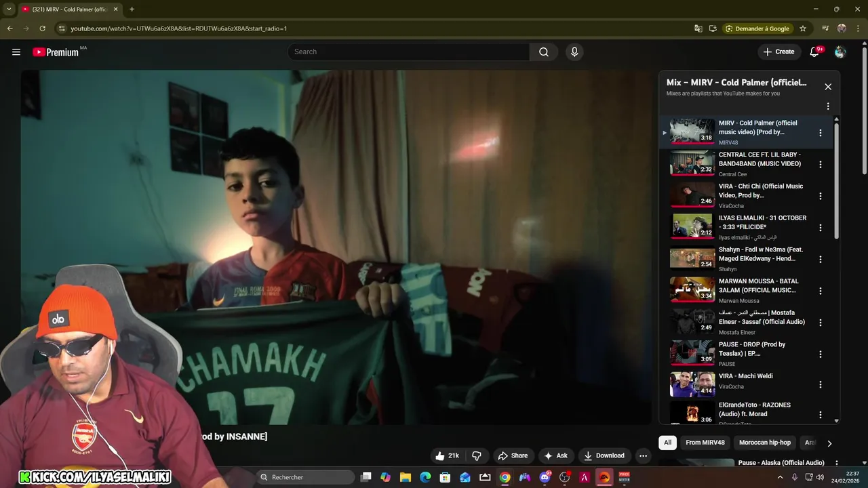
Task: Open Microsoft Edge from taskbar
Action: (x=425, y=477)
